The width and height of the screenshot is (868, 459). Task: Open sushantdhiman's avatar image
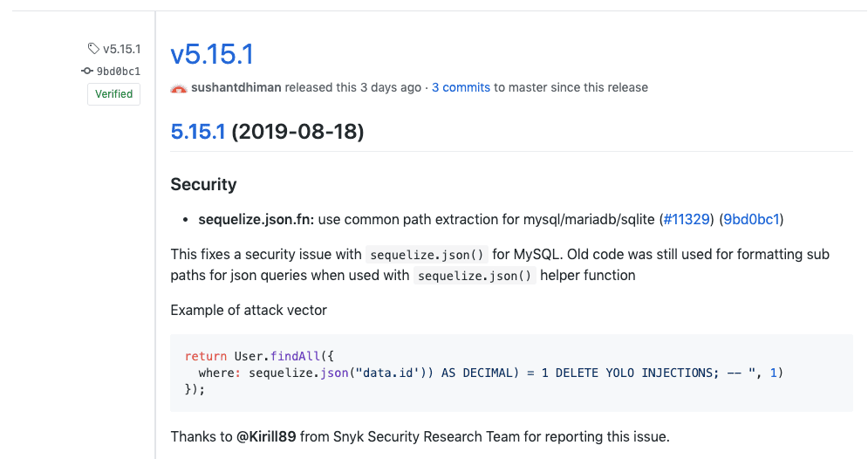coord(178,88)
